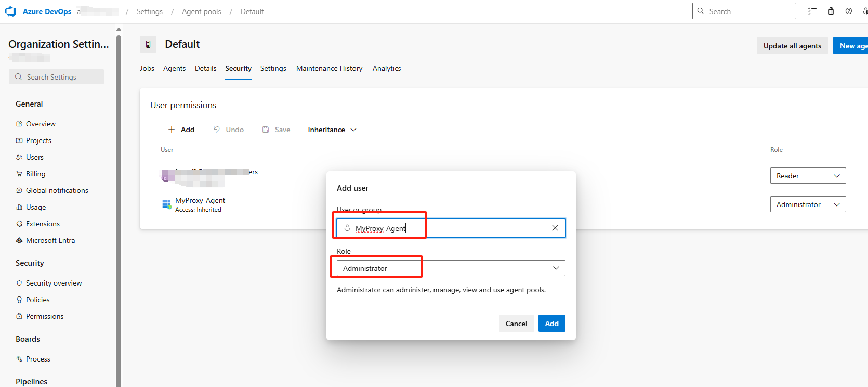Click the plus icon beside Add
868x387 pixels.
(172, 130)
